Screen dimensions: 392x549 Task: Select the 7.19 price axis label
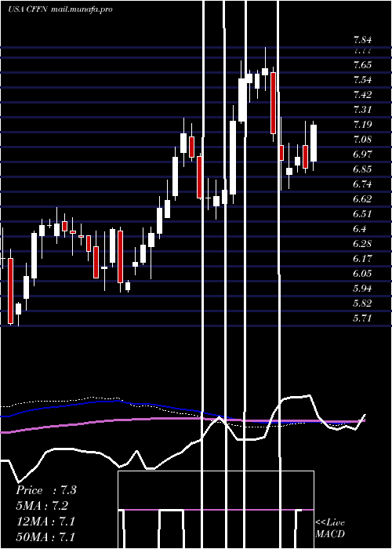pos(362,124)
